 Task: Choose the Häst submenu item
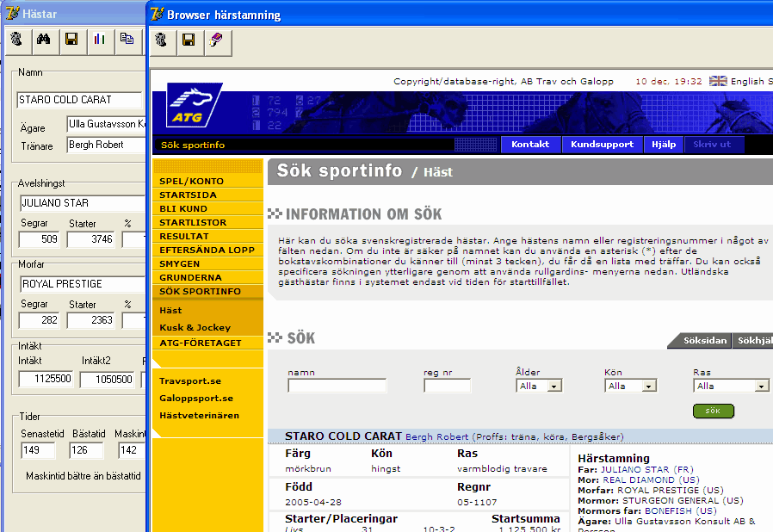pos(170,311)
